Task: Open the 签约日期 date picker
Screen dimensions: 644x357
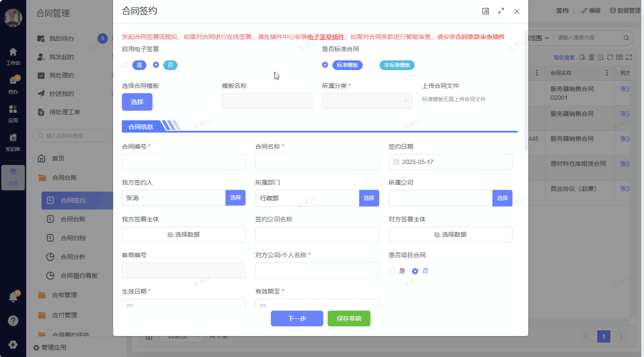Action: pyautogui.click(x=450, y=162)
